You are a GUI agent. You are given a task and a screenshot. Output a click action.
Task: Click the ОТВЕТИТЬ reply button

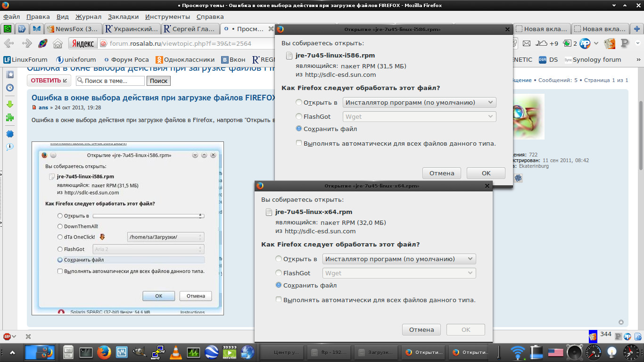click(x=49, y=81)
